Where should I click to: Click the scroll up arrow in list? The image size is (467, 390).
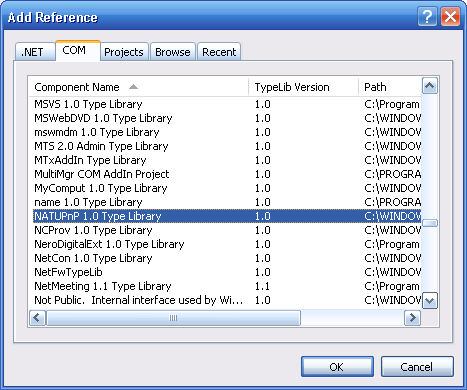pos(430,86)
